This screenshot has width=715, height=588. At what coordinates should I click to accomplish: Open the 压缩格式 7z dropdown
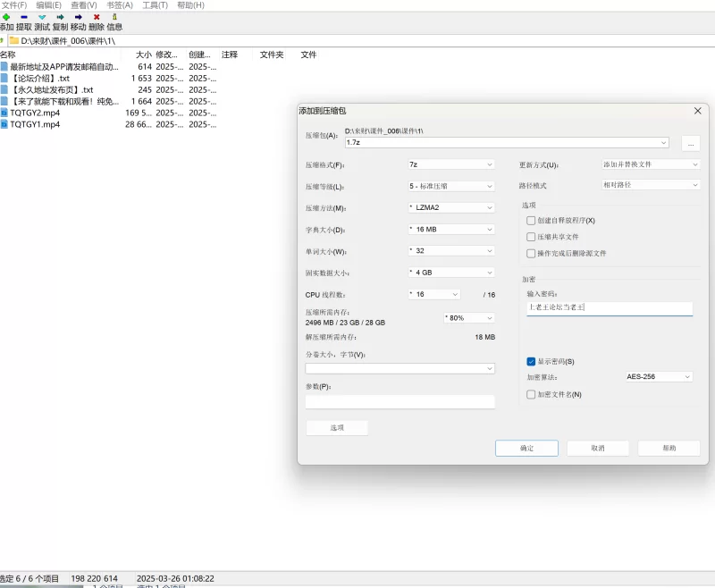pyautogui.click(x=451, y=164)
